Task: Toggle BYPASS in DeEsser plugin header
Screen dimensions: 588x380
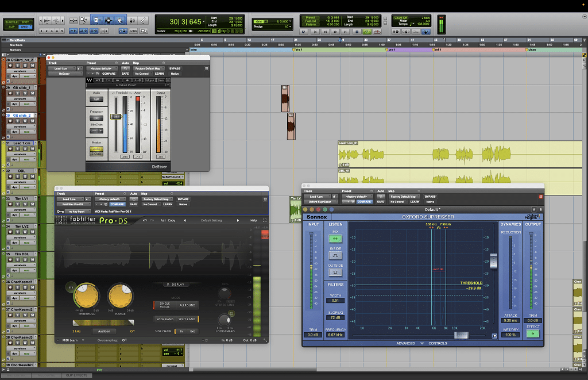Action: 175,68
